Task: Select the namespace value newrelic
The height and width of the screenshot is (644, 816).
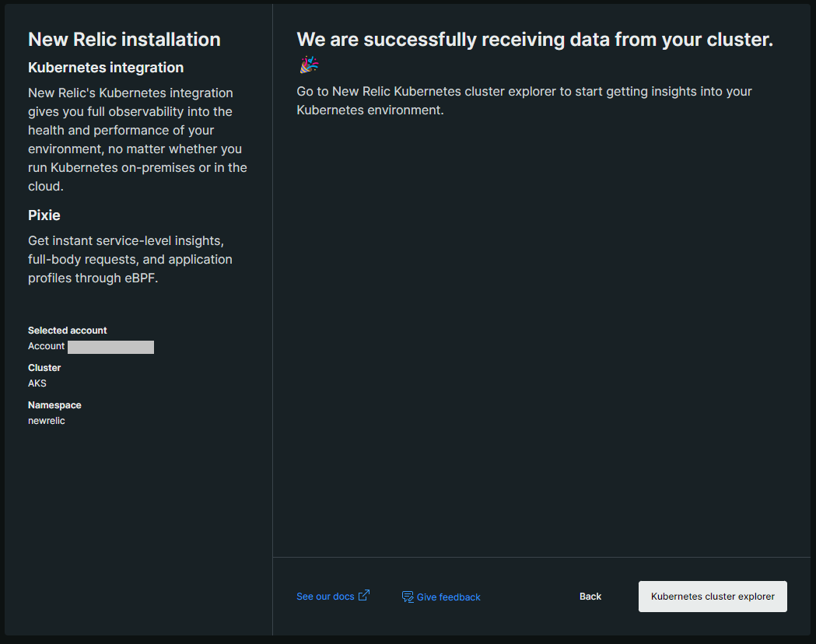Action: (x=47, y=421)
